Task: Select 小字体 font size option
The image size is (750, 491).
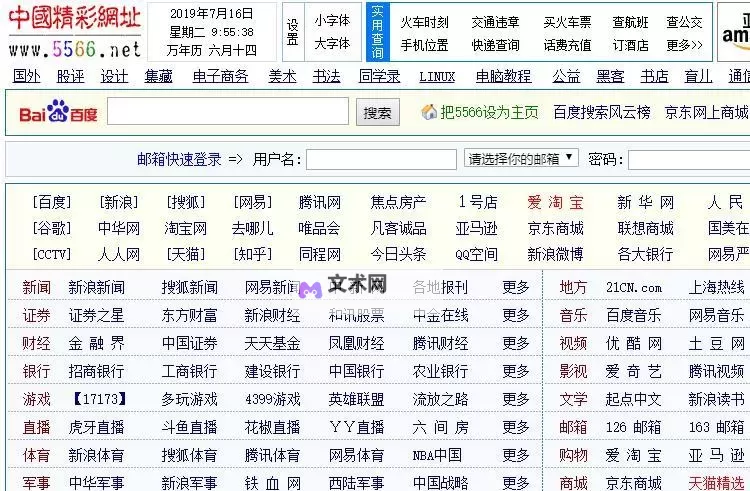Action: pyautogui.click(x=332, y=21)
